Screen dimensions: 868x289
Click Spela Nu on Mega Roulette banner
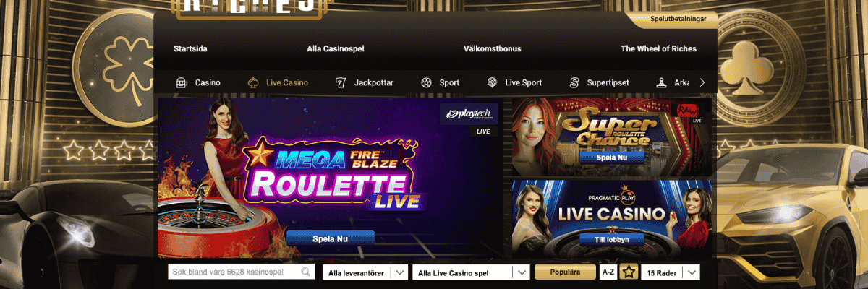point(331,238)
